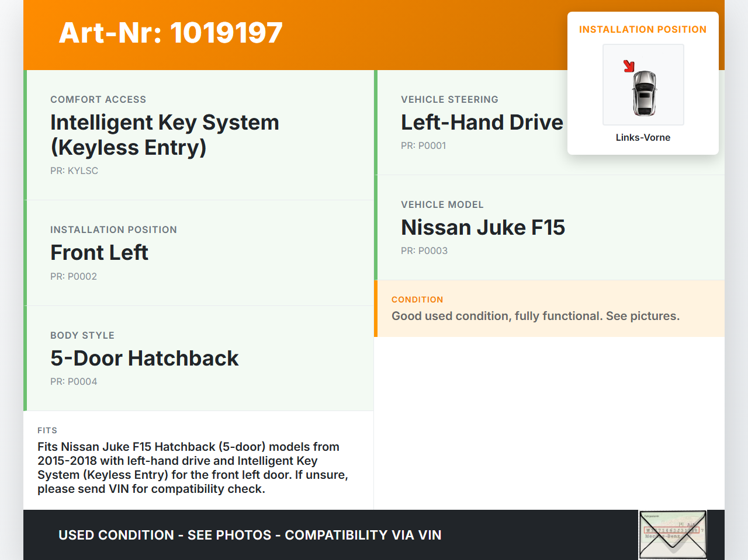Click the top-view car image
Image resolution: width=748 pixels, height=560 pixels.
tap(644, 92)
